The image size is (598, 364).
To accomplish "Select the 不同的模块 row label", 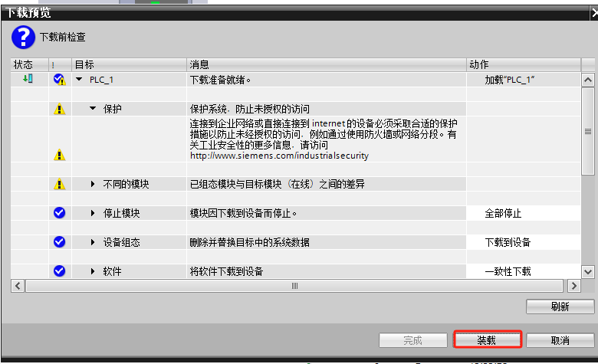I will (x=127, y=184).
